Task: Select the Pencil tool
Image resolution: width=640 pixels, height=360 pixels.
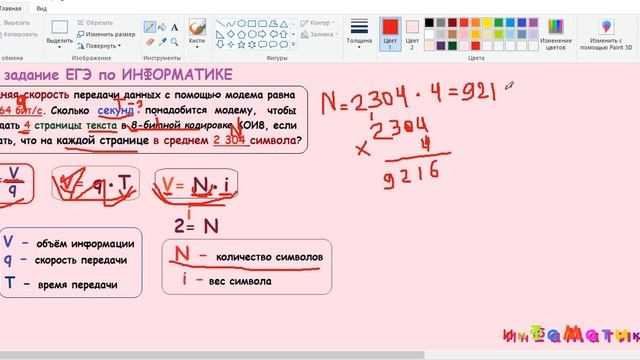Action: pos(149,27)
